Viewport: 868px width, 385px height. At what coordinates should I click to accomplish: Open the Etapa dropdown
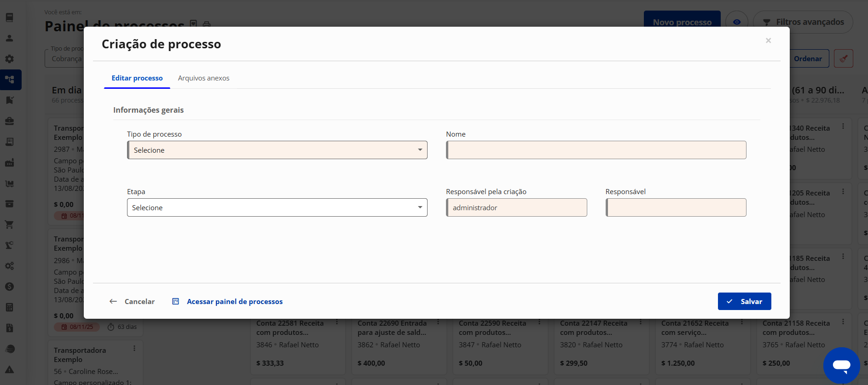pyautogui.click(x=277, y=207)
